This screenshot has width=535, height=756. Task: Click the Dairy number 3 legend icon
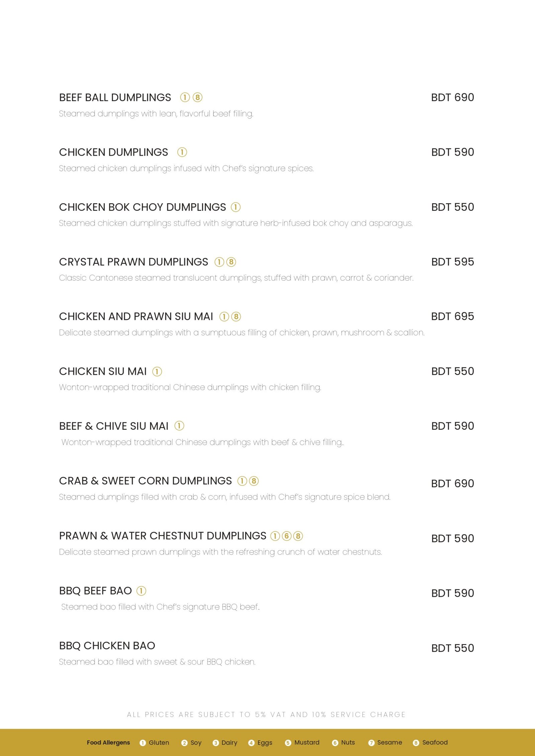[216, 743]
